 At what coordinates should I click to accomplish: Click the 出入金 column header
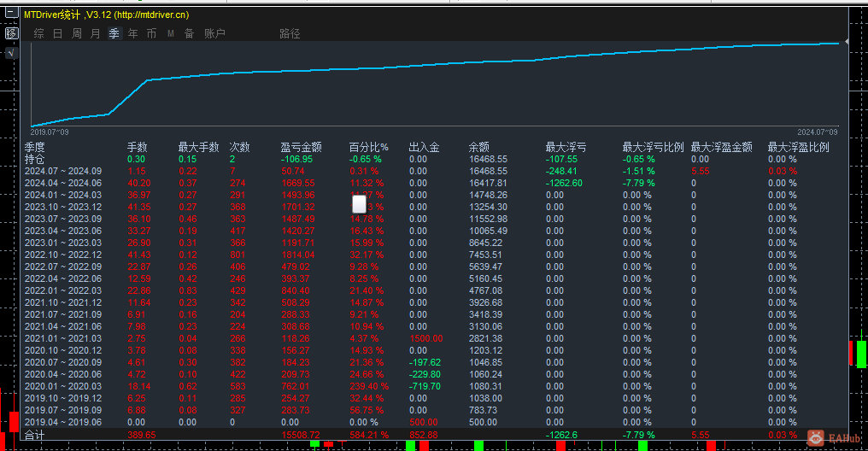(x=424, y=147)
